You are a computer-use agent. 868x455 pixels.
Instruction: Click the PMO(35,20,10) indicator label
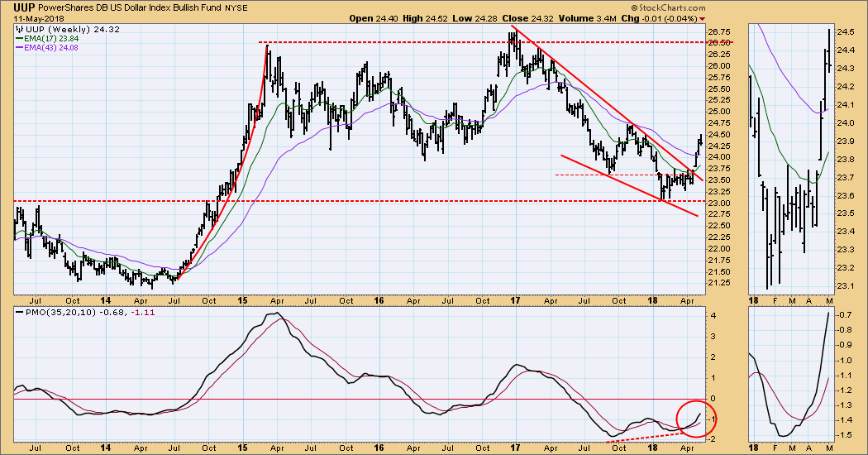pos(60,313)
